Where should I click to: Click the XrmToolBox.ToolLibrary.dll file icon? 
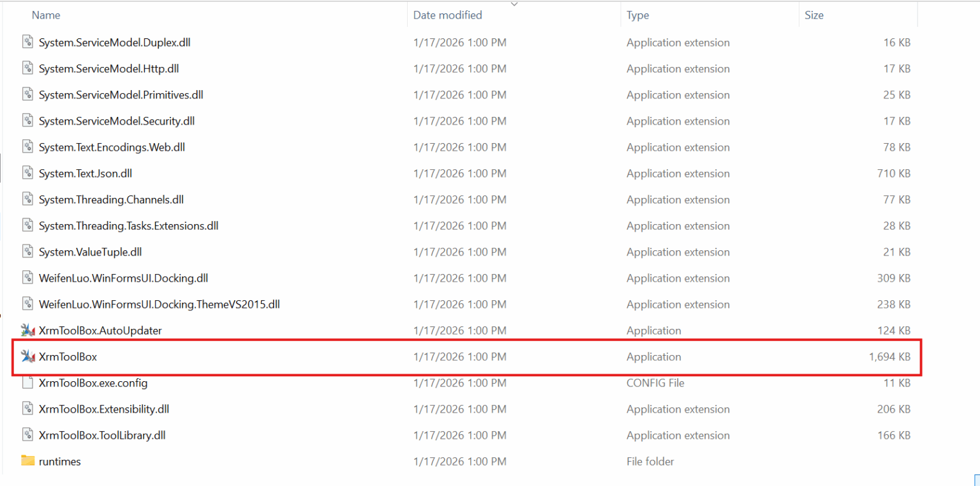tap(27, 435)
